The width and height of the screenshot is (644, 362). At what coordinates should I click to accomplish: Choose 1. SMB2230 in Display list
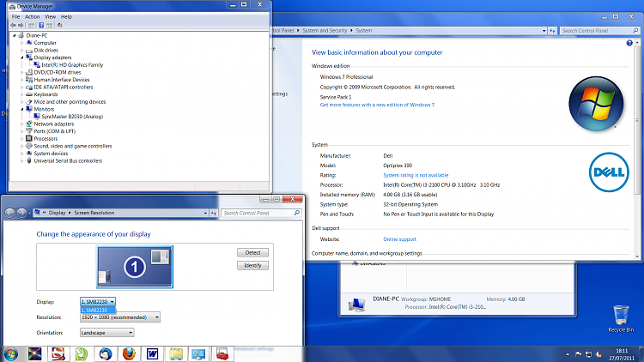point(98,311)
